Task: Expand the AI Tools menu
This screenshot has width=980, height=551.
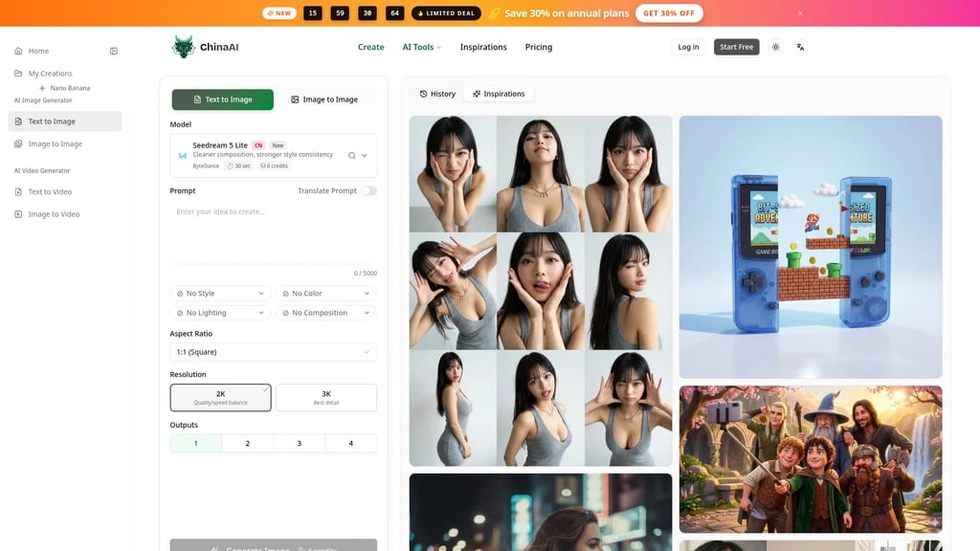Action: (x=422, y=47)
